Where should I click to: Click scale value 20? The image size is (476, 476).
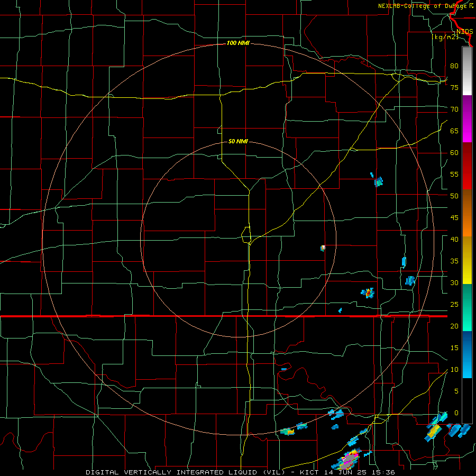(454, 326)
